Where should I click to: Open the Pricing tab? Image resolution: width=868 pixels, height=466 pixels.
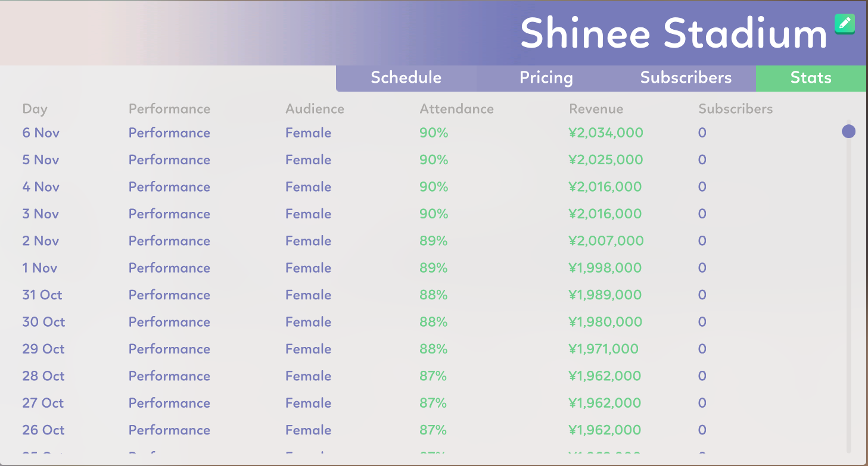click(x=546, y=78)
